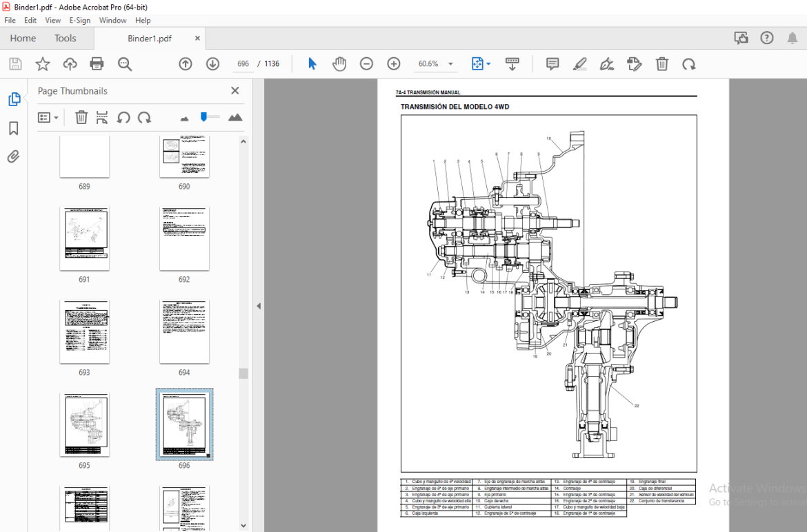The width and height of the screenshot is (807, 532).
Task: Open the share review chat icon
Action: (741, 37)
